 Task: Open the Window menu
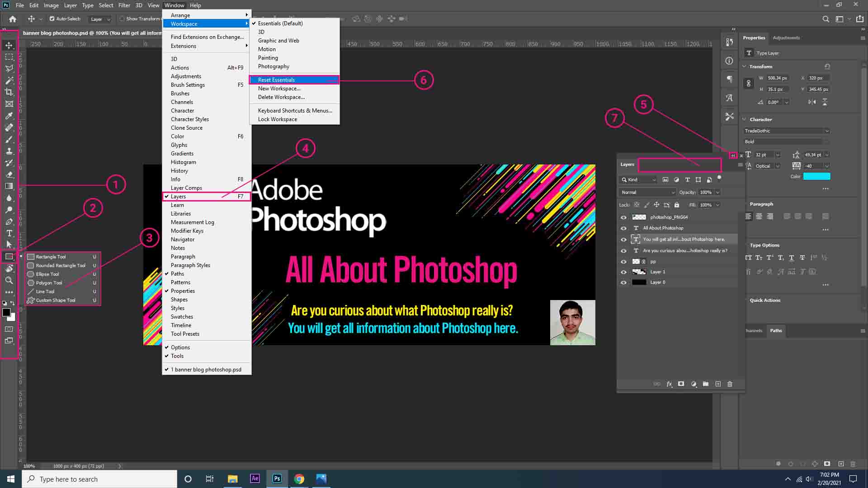point(174,5)
